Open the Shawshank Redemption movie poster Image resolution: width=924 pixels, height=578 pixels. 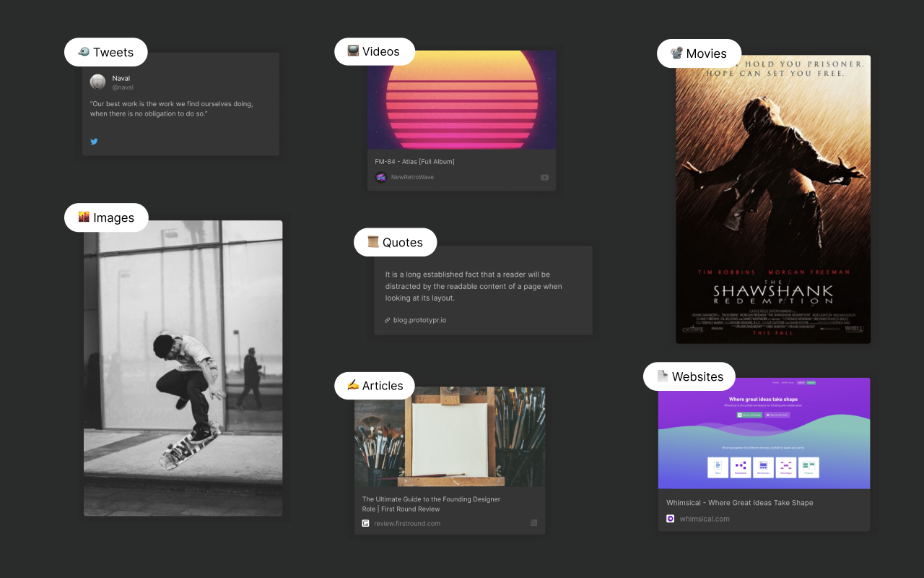(x=773, y=199)
